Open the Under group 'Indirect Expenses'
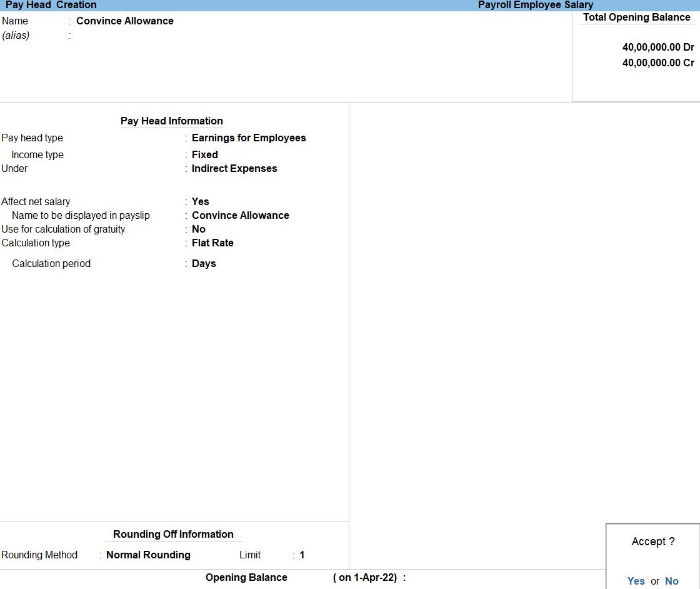This screenshot has width=700, height=589. [x=234, y=168]
